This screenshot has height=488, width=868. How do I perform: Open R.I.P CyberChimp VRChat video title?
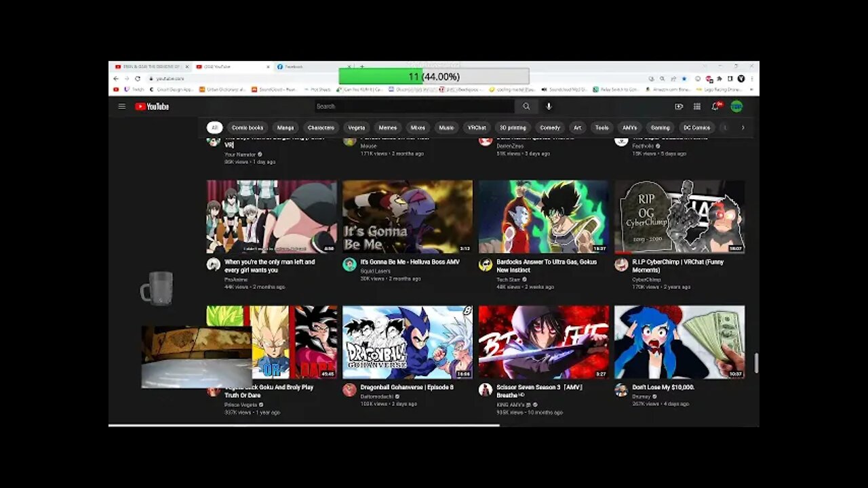(x=678, y=266)
